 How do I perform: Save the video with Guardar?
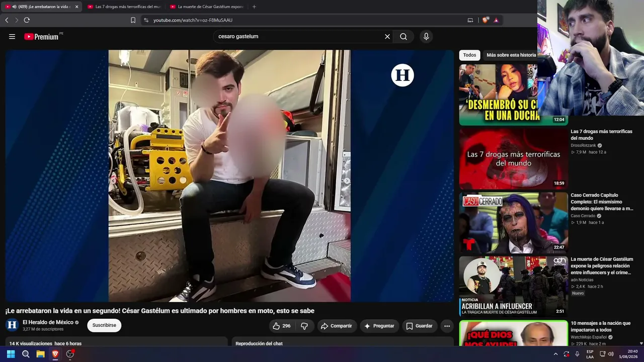pos(419,326)
